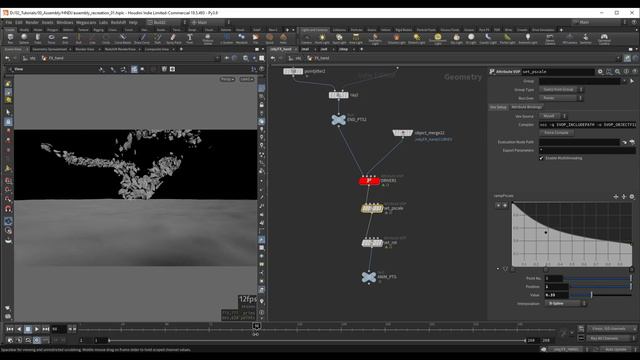Select the Caustic Light shelf tool
This screenshot has height=360, width=640.
tap(488, 39)
